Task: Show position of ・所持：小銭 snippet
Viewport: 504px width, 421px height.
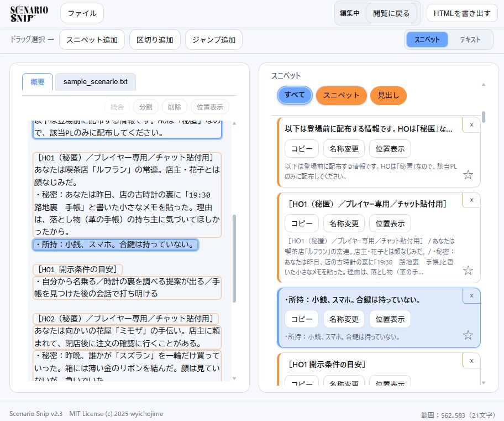Action: (390, 319)
